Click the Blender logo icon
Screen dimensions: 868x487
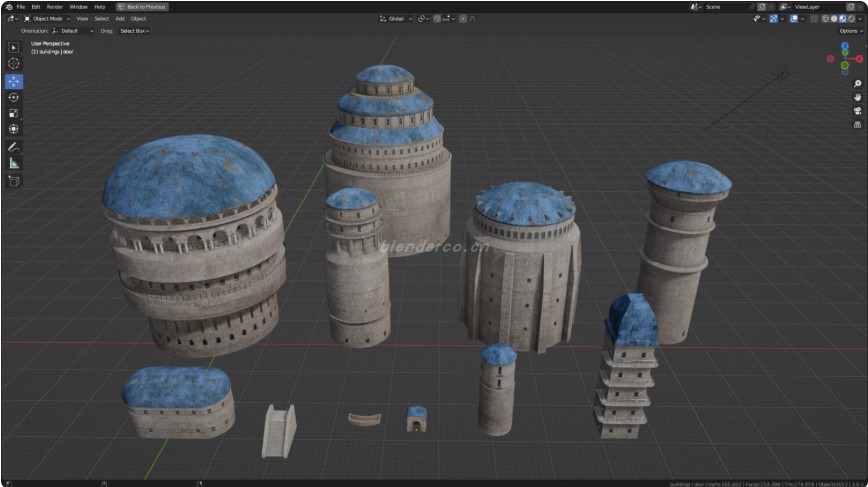click(8, 7)
